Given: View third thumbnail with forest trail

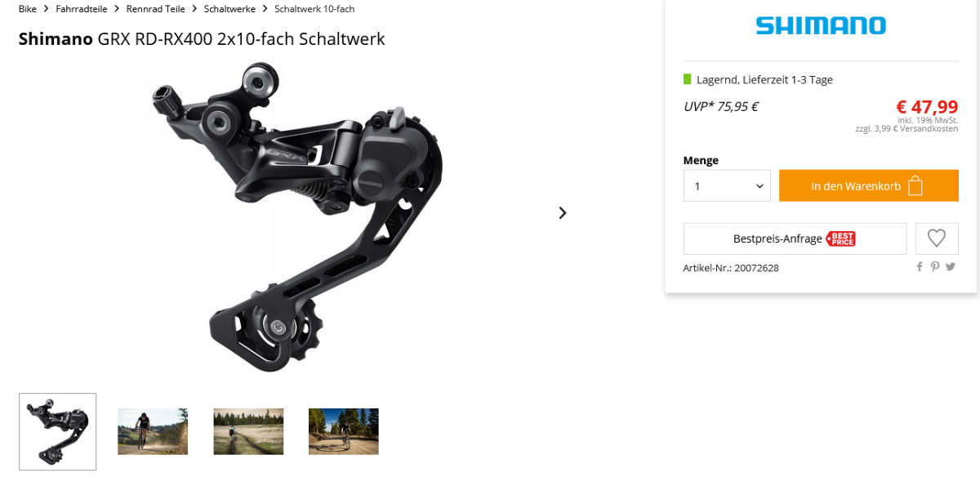Looking at the screenshot, I should [248, 431].
